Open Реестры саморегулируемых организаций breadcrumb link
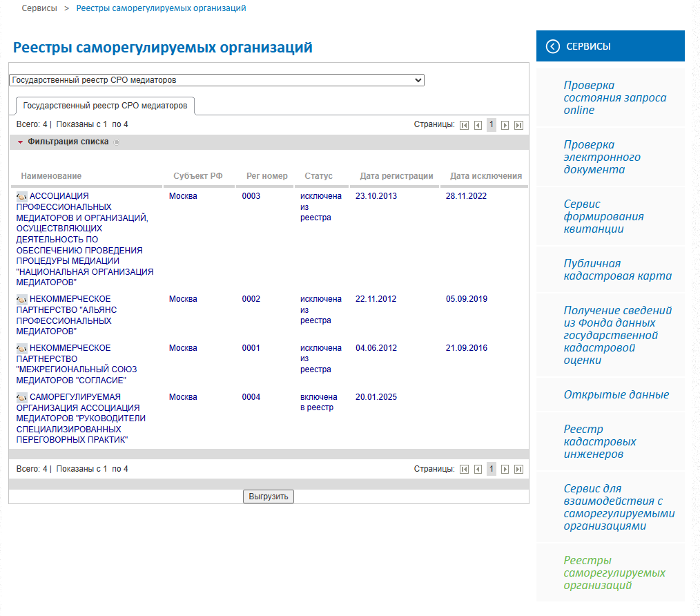The image size is (700, 616). tap(161, 8)
